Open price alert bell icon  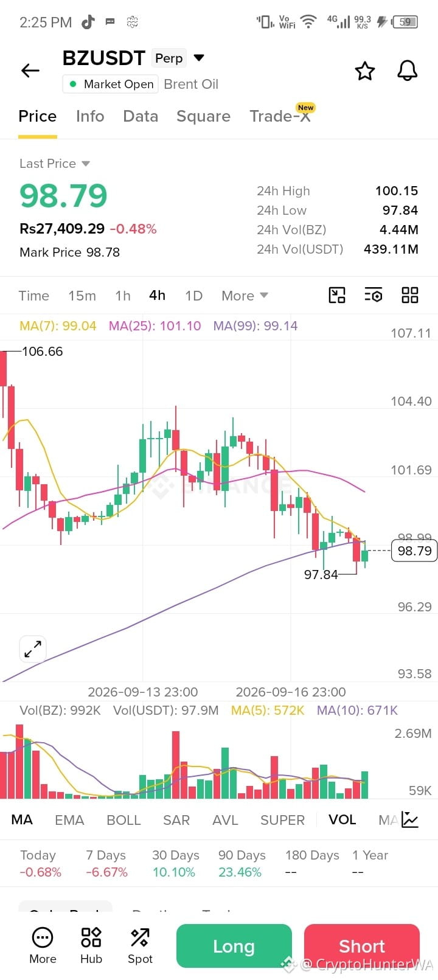point(408,71)
